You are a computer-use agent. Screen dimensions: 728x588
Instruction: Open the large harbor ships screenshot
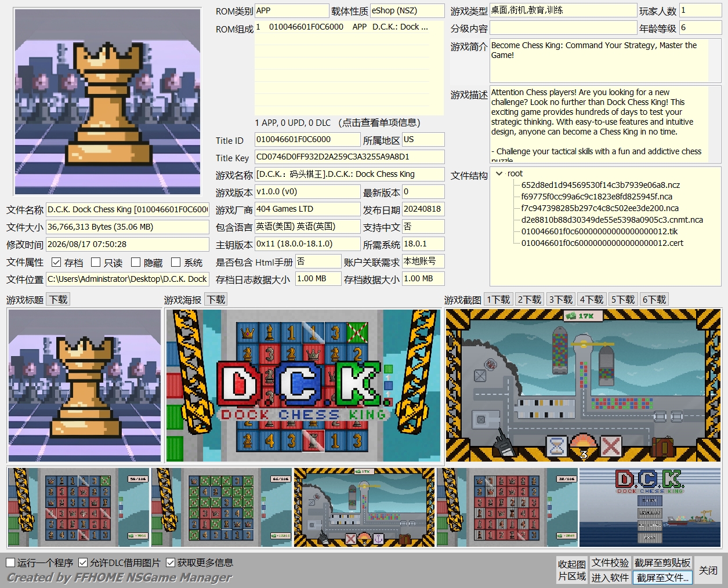pyautogui.click(x=584, y=385)
